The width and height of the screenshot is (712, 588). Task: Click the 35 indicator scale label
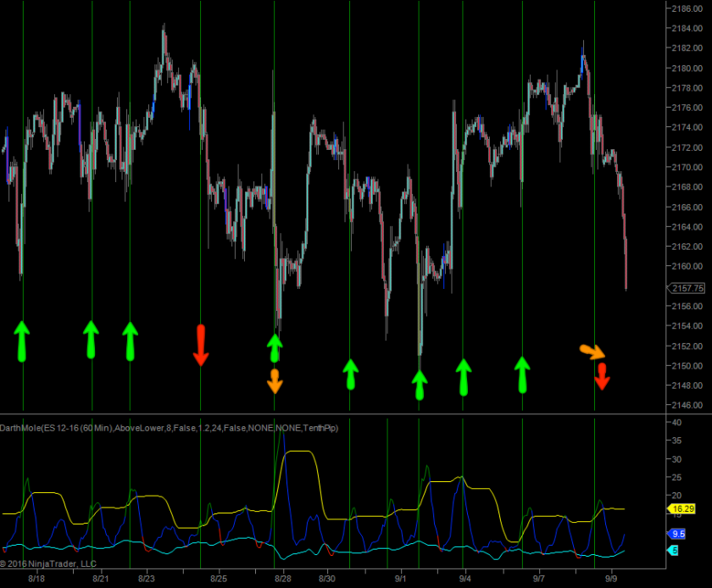point(676,441)
